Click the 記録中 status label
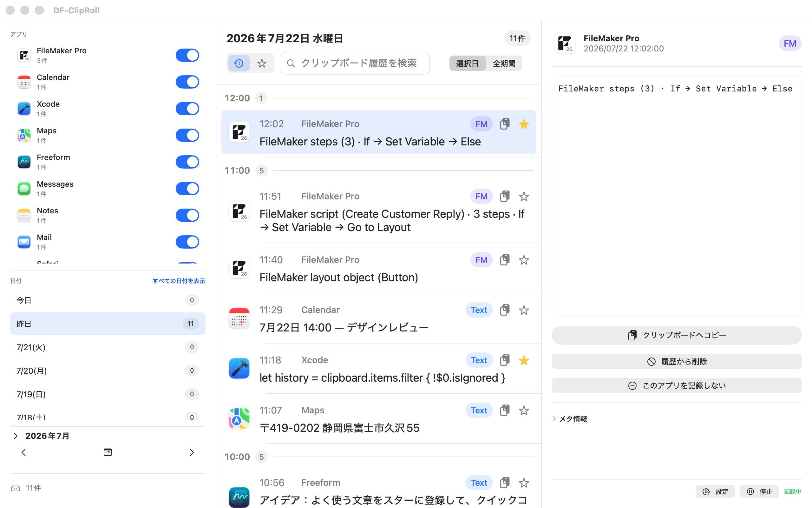Image resolution: width=812 pixels, height=508 pixels. pos(793,491)
